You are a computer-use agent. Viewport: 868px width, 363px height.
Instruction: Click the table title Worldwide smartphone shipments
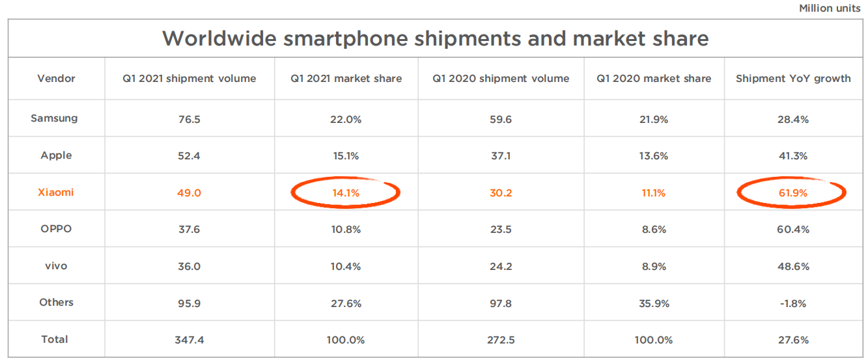[x=435, y=38]
